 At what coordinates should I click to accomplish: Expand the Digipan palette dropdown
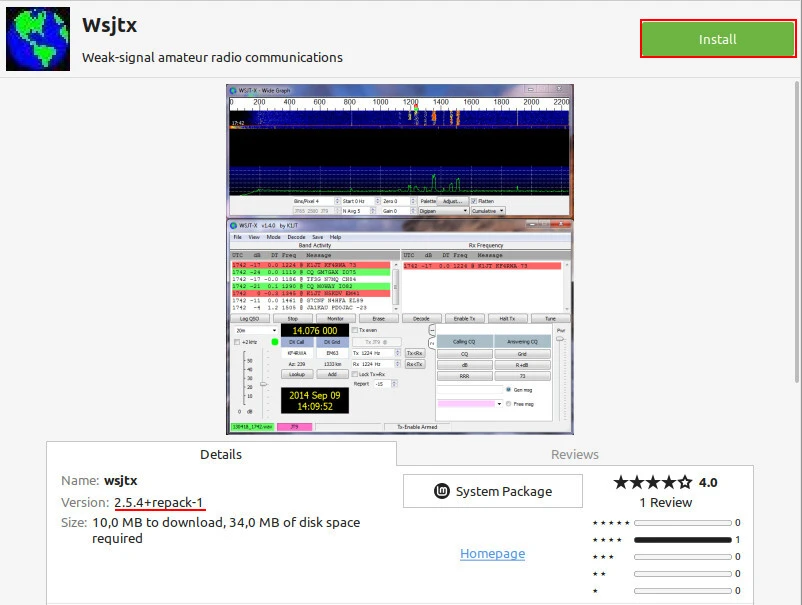[x=445, y=211]
